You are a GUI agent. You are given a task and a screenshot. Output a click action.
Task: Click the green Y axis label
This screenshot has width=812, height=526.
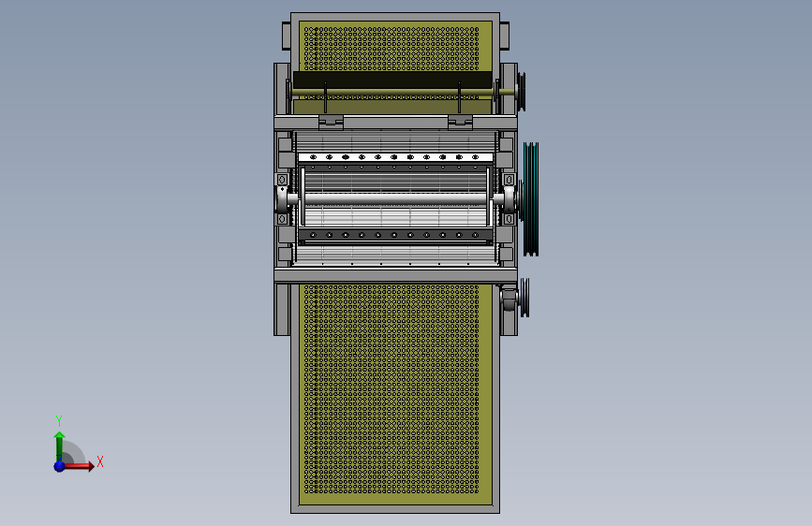pyautogui.click(x=59, y=420)
